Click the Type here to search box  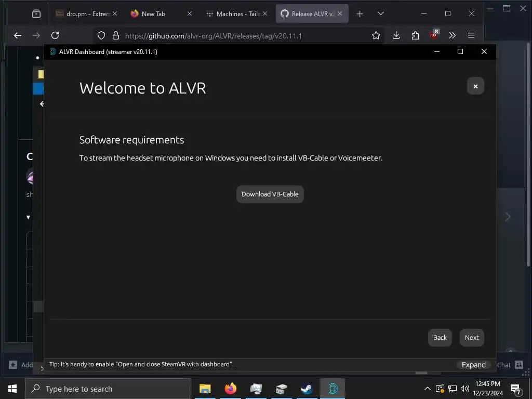[x=108, y=389]
